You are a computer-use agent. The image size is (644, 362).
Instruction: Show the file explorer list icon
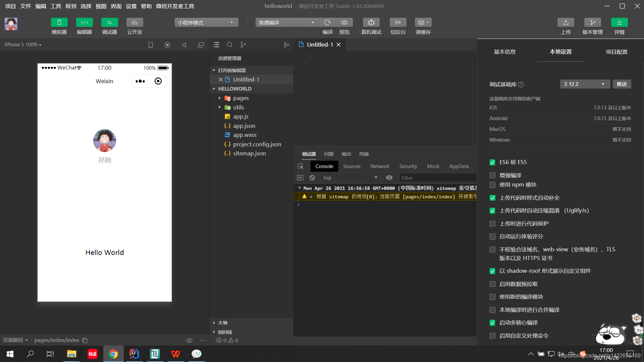(216, 45)
